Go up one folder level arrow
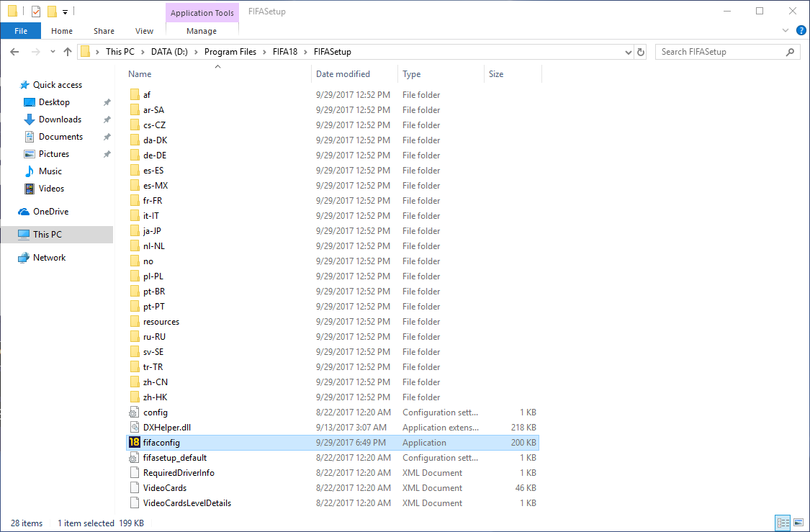Screen dimensions: 810x532 (x=68, y=52)
